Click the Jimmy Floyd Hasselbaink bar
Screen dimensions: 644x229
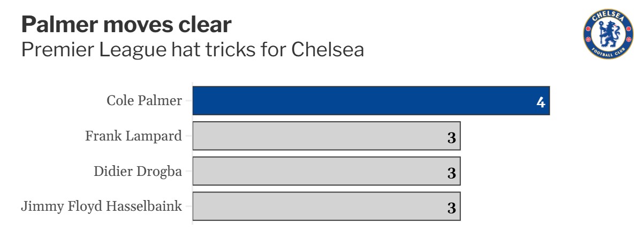(x=325, y=206)
